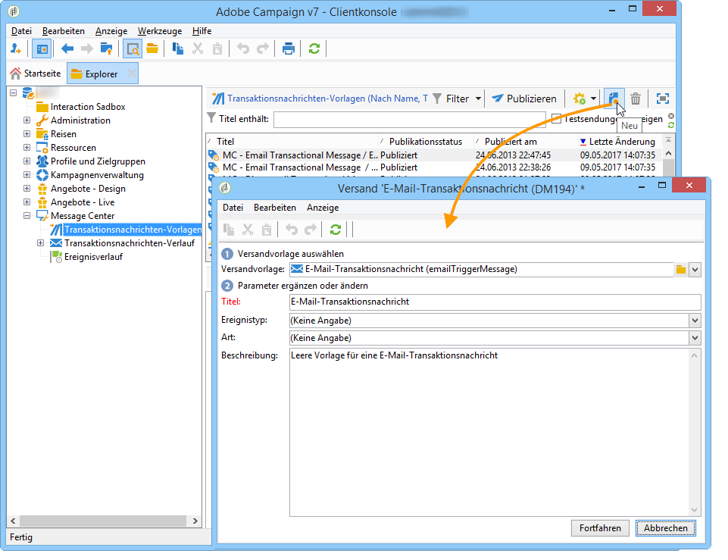Open the Datei menu in main window

click(21, 31)
